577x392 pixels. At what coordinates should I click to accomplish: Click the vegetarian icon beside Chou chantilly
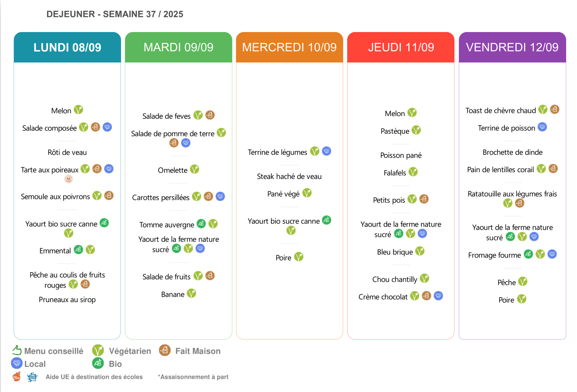pos(424,278)
